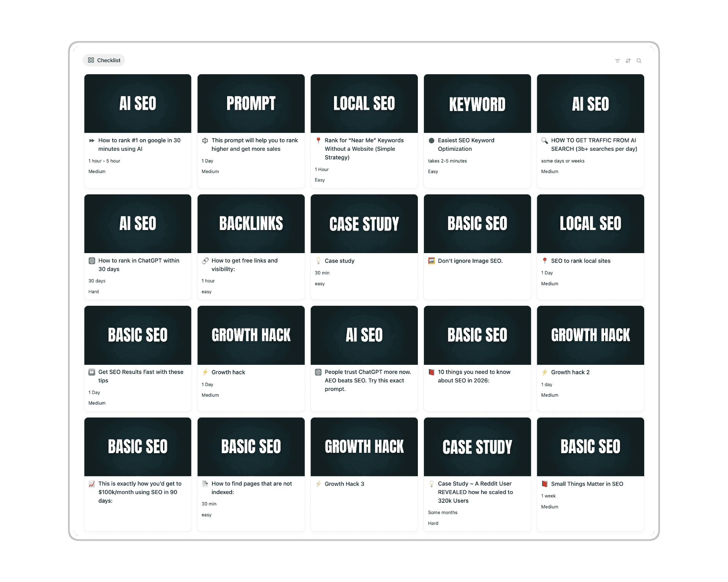Open 'Small Things Matter in SEO' page
Viewport: 728px width, 582px height.
(587, 484)
